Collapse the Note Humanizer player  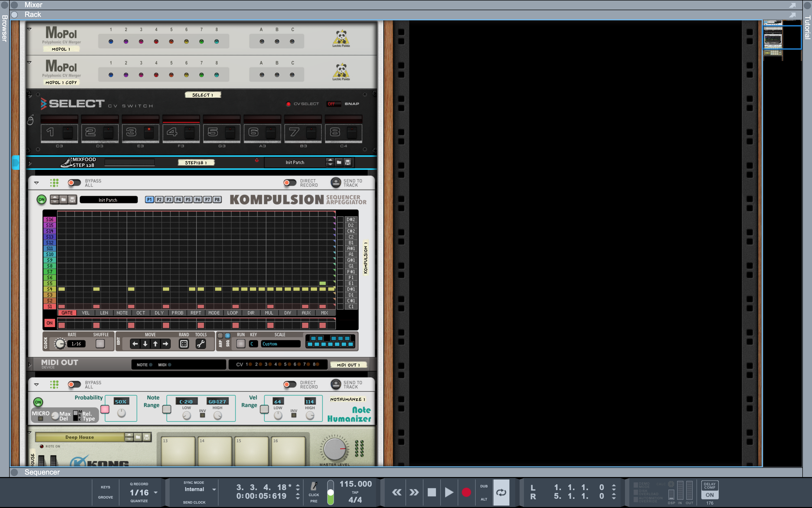(x=36, y=385)
